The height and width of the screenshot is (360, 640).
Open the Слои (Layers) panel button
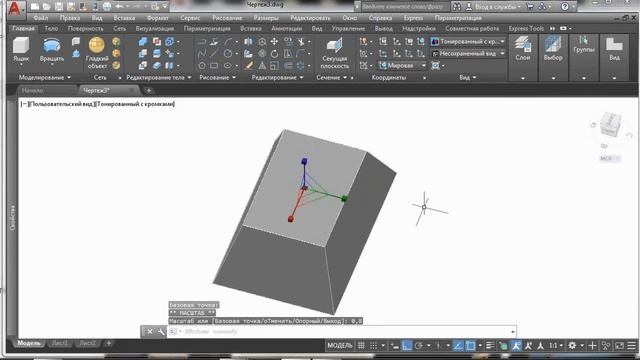coord(522,49)
